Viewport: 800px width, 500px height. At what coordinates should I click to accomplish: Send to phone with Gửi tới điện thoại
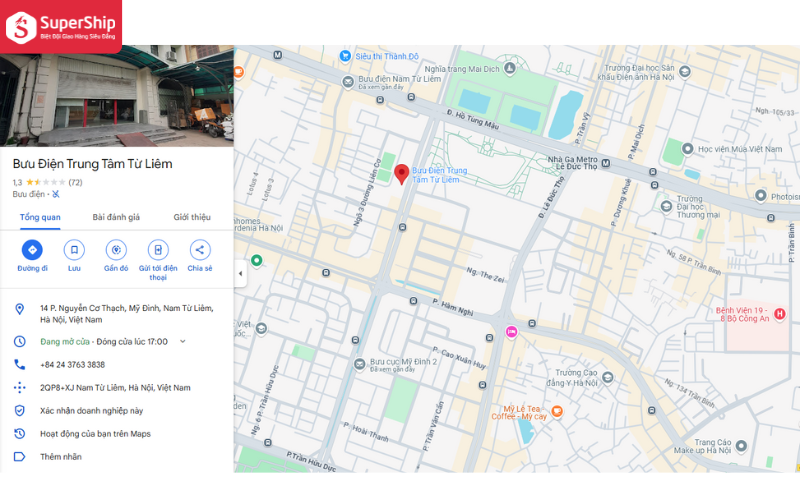[x=158, y=250]
